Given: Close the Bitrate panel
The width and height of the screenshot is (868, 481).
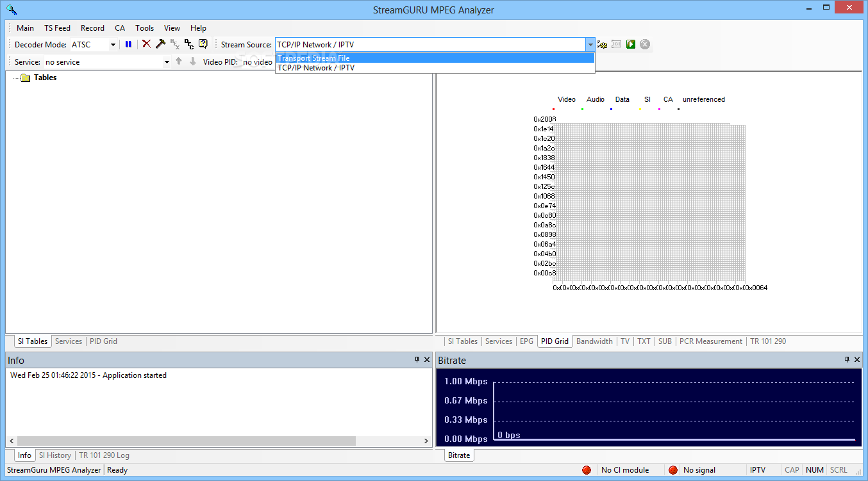Looking at the screenshot, I should [857, 360].
